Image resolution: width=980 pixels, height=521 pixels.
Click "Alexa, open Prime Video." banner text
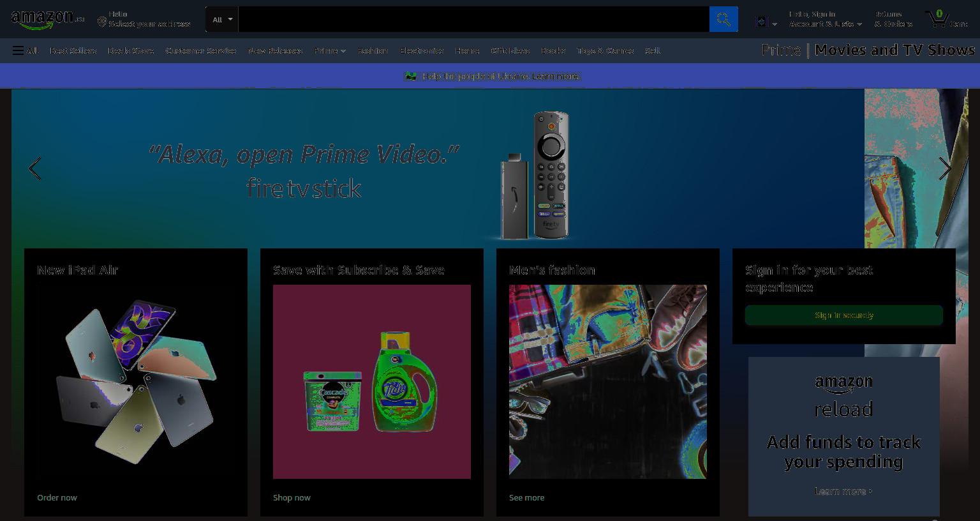coord(304,154)
